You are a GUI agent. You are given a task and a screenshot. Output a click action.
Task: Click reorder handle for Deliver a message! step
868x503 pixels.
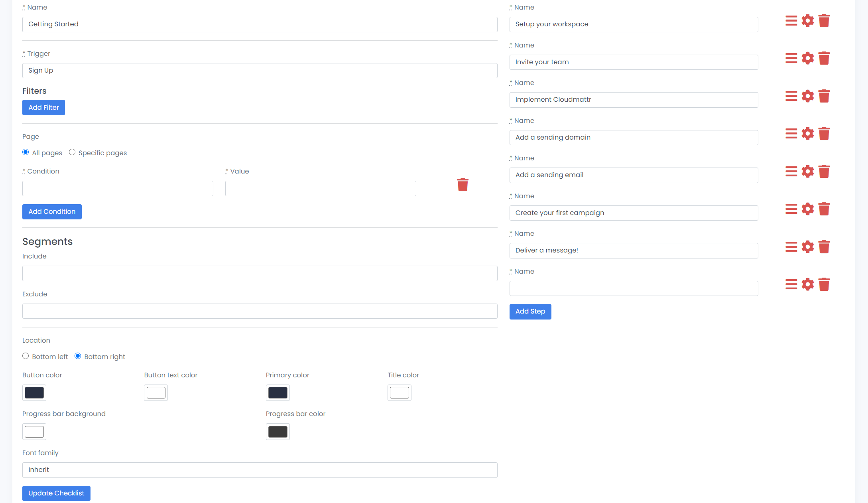(791, 247)
